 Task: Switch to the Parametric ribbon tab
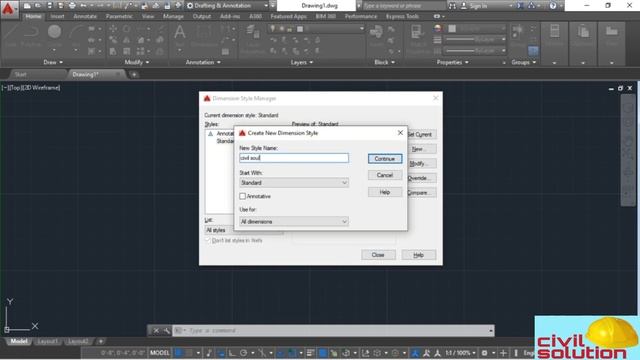tap(119, 16)
